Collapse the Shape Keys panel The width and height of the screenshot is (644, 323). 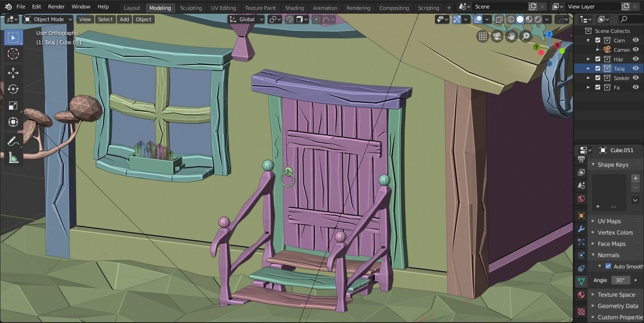(x=593, y=165)
